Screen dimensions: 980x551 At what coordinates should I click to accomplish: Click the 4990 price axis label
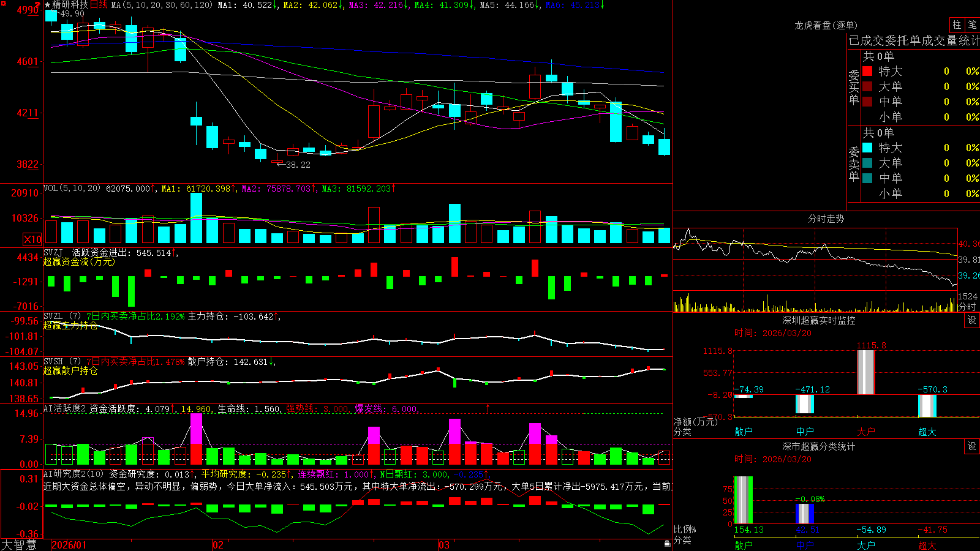(x=28, y=10)
